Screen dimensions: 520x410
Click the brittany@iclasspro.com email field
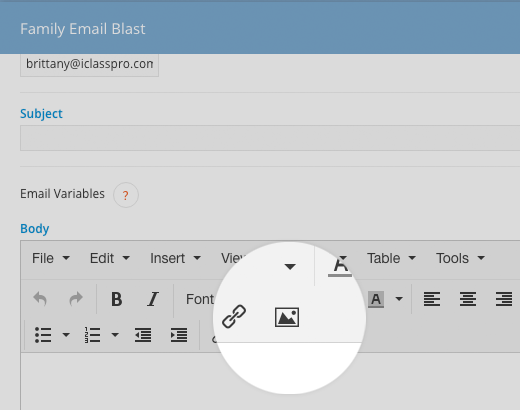(x=89, y=65)
